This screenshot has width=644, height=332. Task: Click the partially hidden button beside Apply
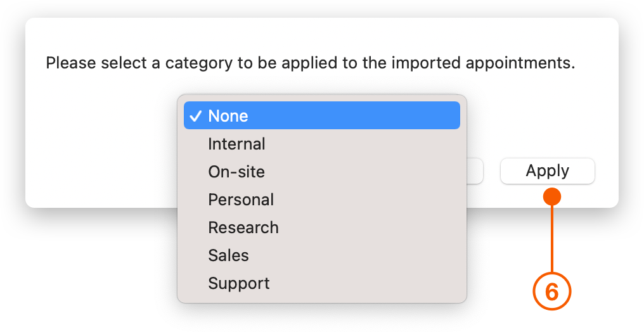(x=475, y=171)
